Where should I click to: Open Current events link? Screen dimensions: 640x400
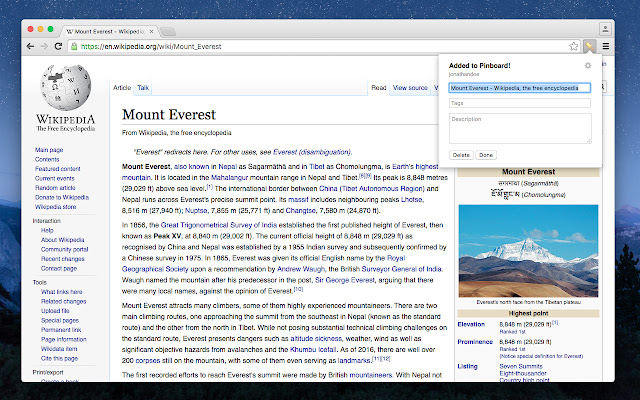pyautogui.click(x=55, y=178)
